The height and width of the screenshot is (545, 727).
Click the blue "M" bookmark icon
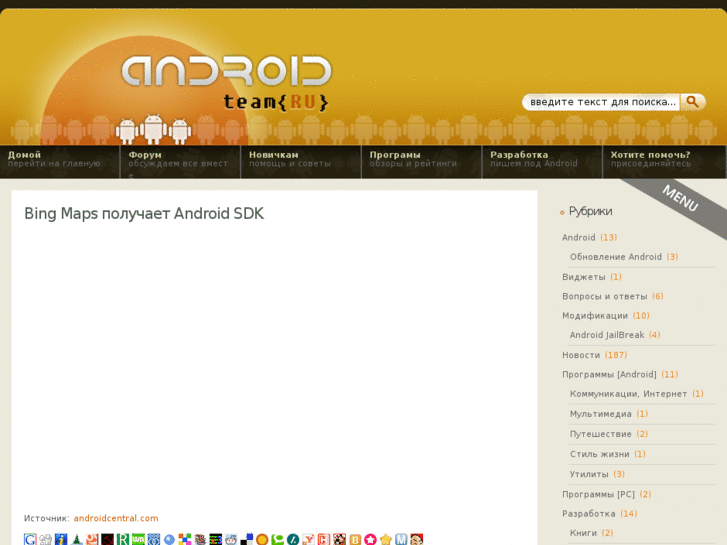pos(401,539)
